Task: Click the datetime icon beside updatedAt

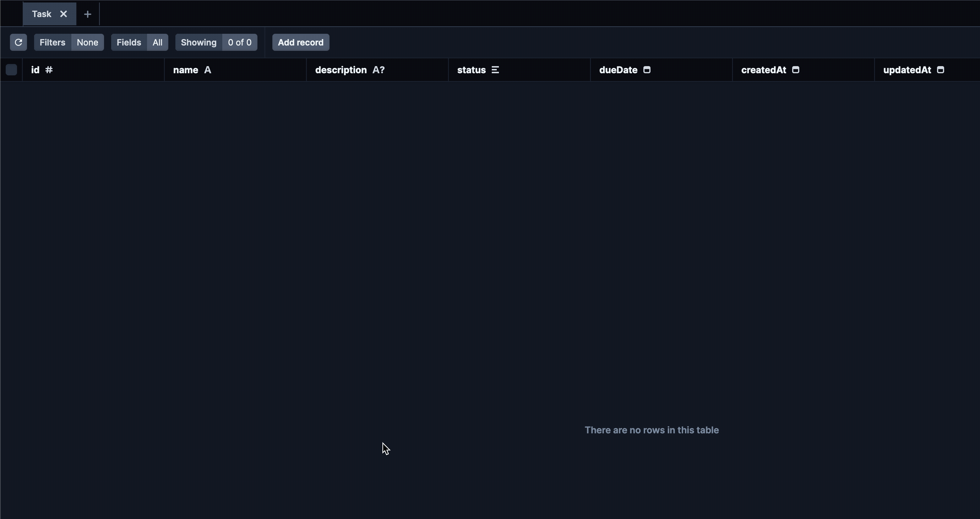Action: coord(941,70)
